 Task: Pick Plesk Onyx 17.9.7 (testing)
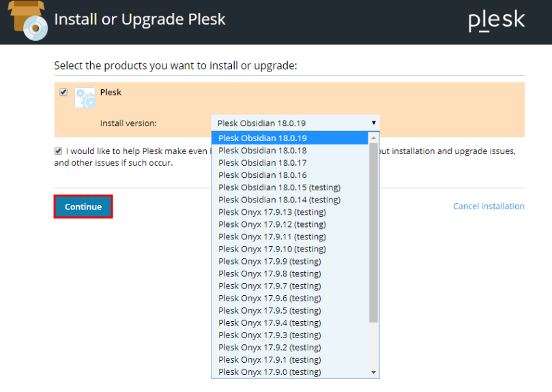290,286
